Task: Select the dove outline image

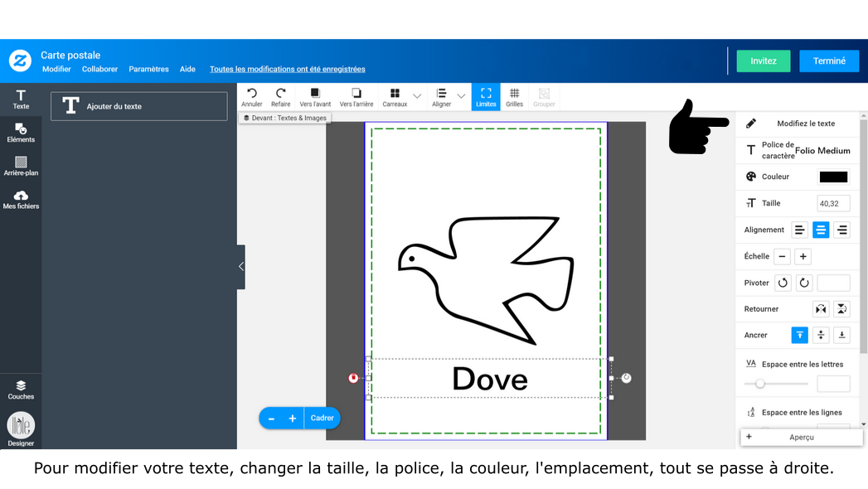Action: [486, 280]
